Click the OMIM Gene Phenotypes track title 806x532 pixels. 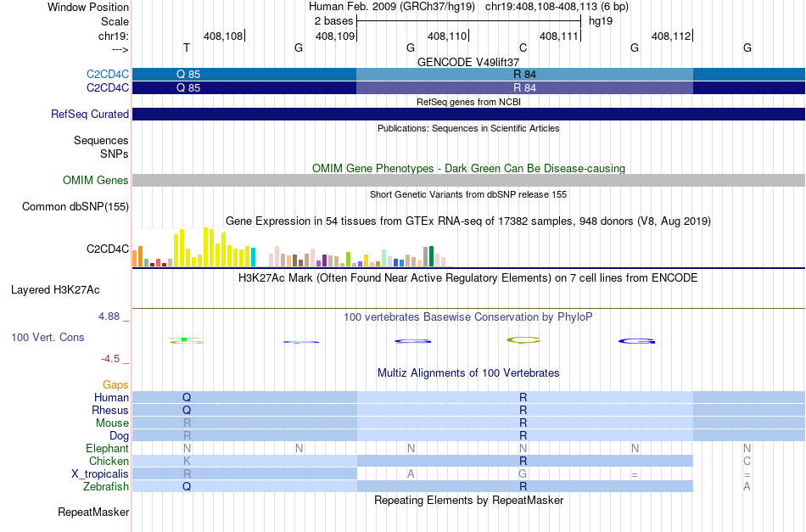pos(468,168)
